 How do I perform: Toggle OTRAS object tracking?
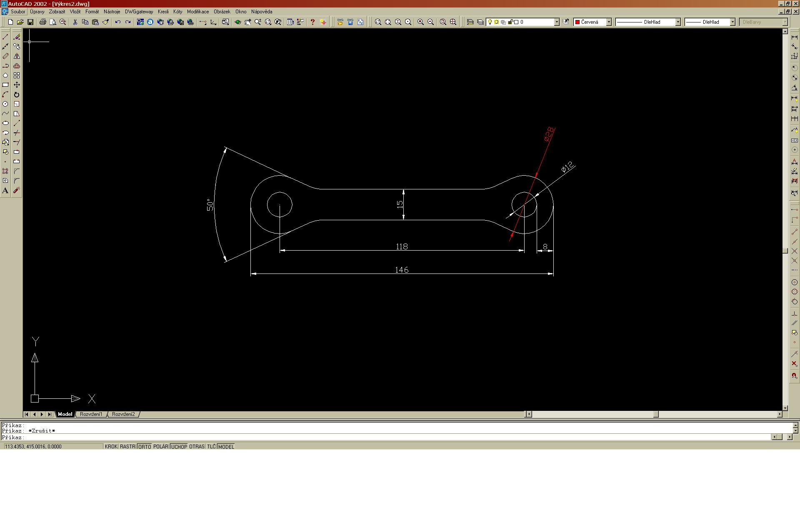[x=197, y=447]
